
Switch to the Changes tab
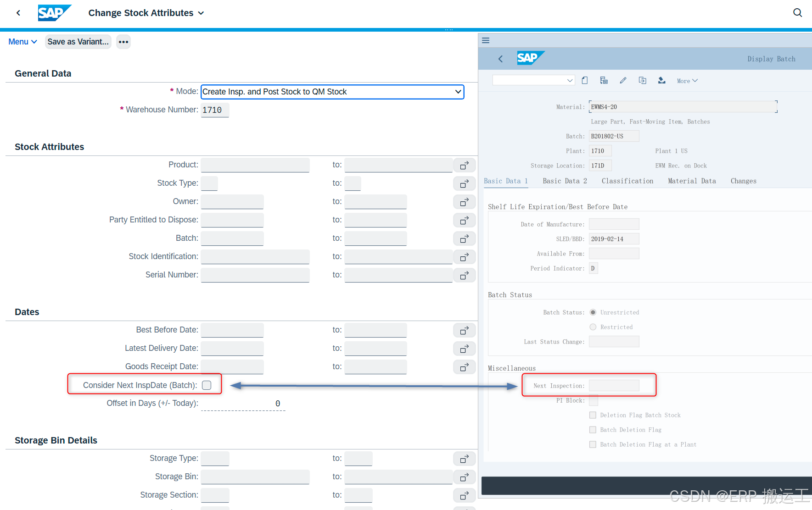(743, 181)
